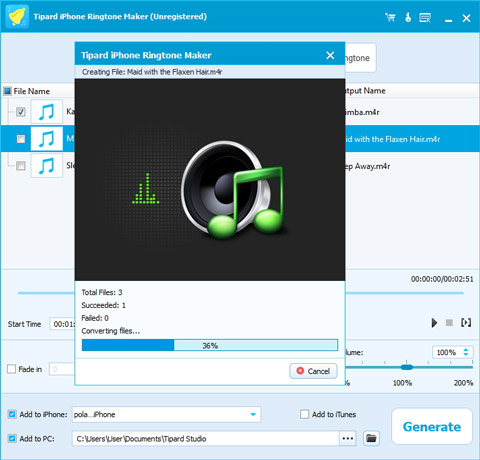The image size is (480, 460).
Task: Check the Add to iTunes checkbox
Action: point(304,414)
